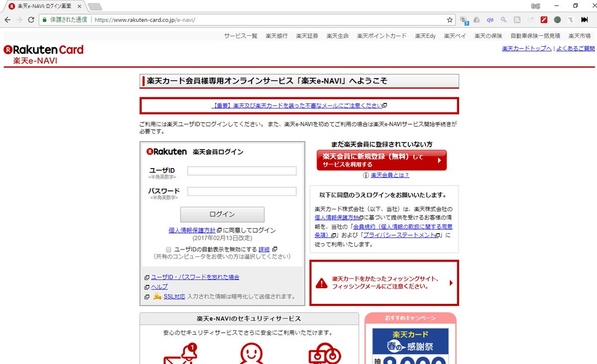Click the Google Drive extension icon
Viewport: 597px width, 364px height.
(477, 20)
